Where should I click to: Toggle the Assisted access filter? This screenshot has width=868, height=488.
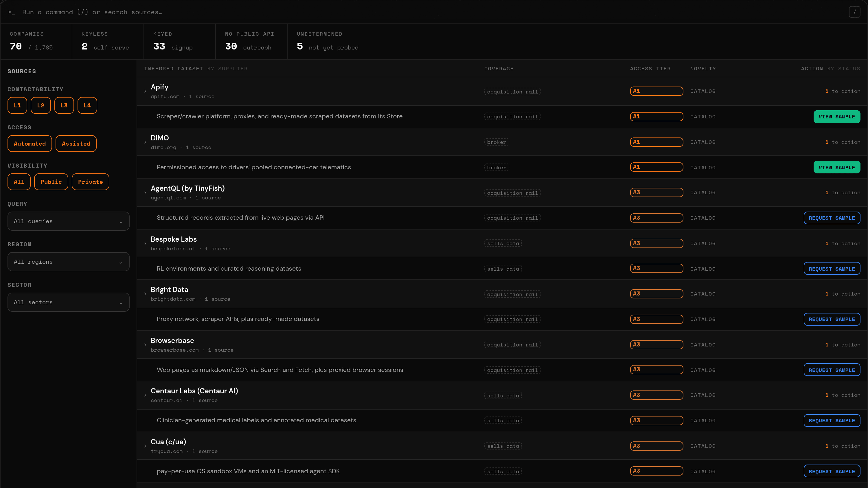point(76,144)
